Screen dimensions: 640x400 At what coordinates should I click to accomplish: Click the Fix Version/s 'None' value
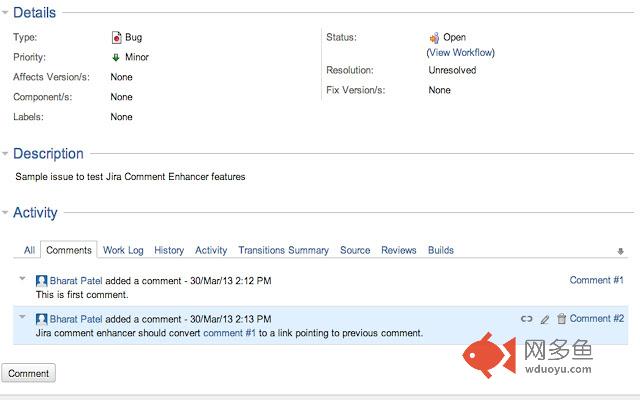pyautogui.click(x=440, y=90)
